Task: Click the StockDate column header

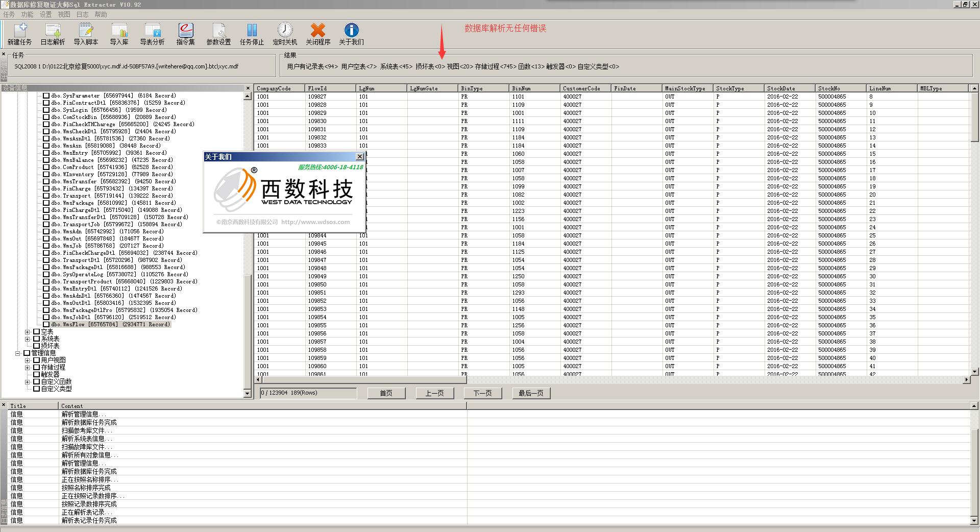Action: click(x=790, y=88)
